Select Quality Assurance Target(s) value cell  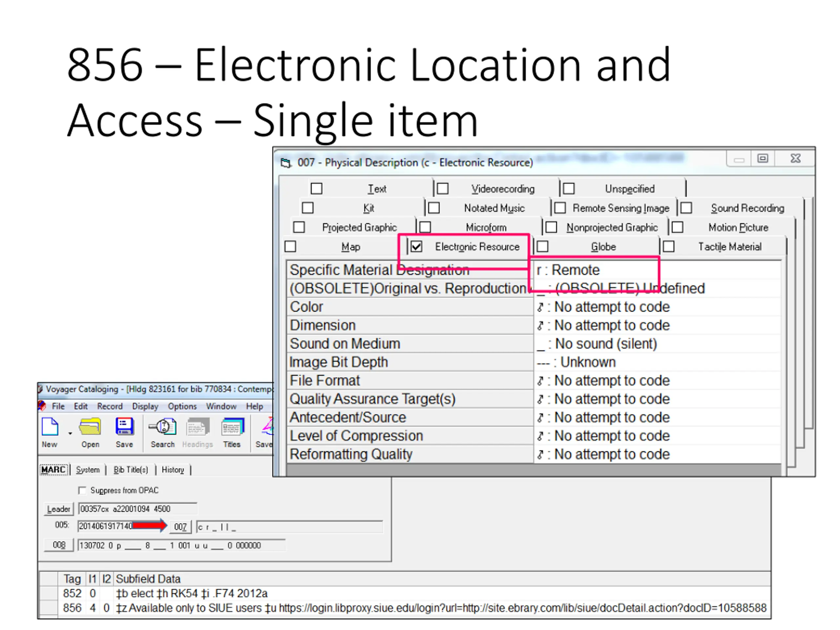click(657, 399)
